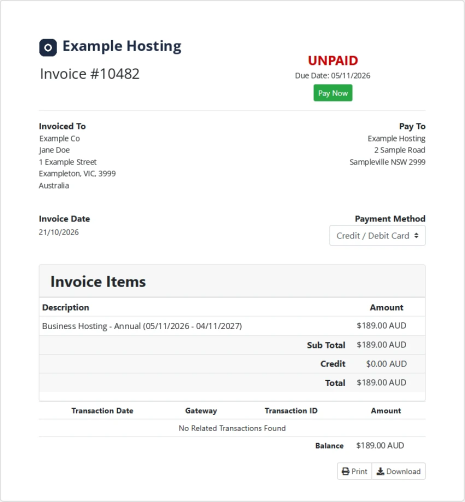Click the Jane Doe name

click(54, 150)
